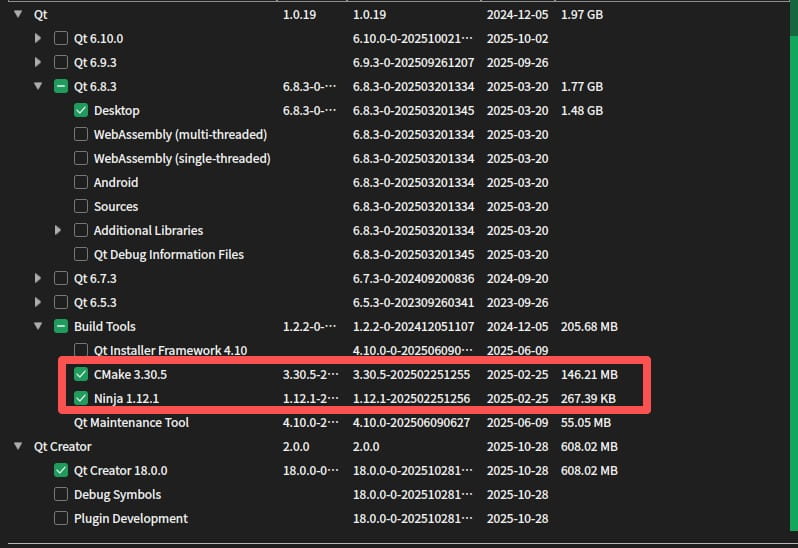The image size is (798, 548).
Task: Click version 6.5.3-0-202309260341
Action: [413, 302]
